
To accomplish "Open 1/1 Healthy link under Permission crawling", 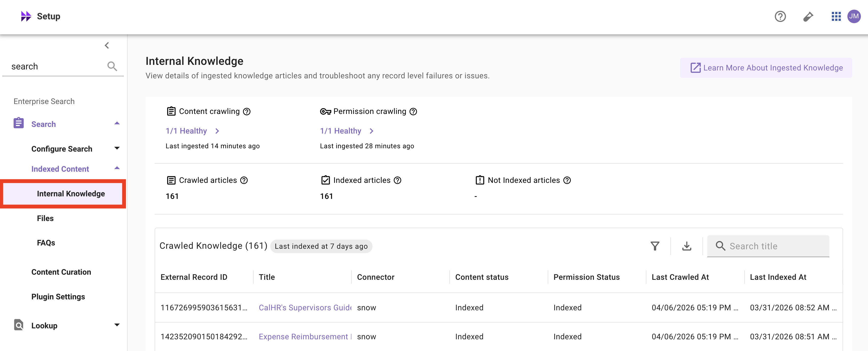I will pyautogui.click(x=340, y=131).
